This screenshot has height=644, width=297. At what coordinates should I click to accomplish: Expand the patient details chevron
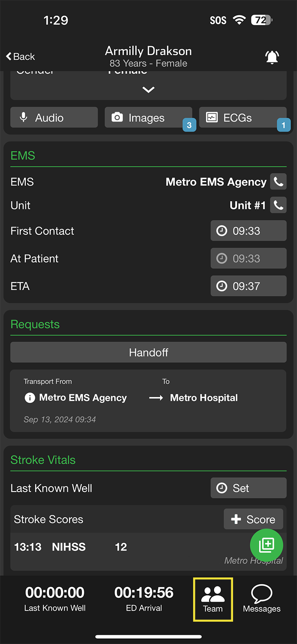pos(148,90)
